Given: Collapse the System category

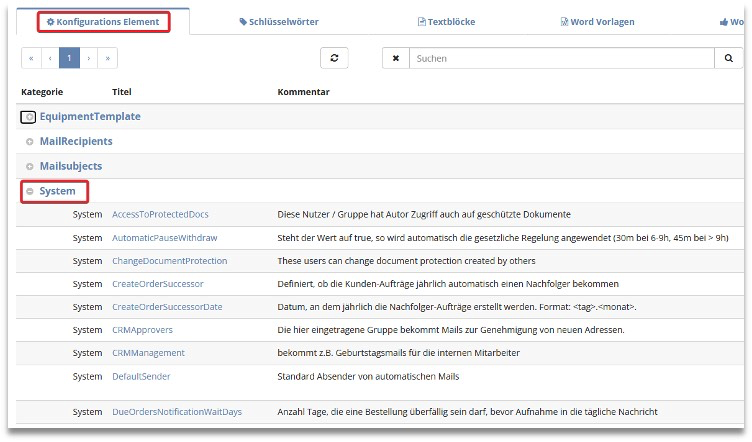Looking at the screenshot, I should pyautogui.click(x=30, y=191).
